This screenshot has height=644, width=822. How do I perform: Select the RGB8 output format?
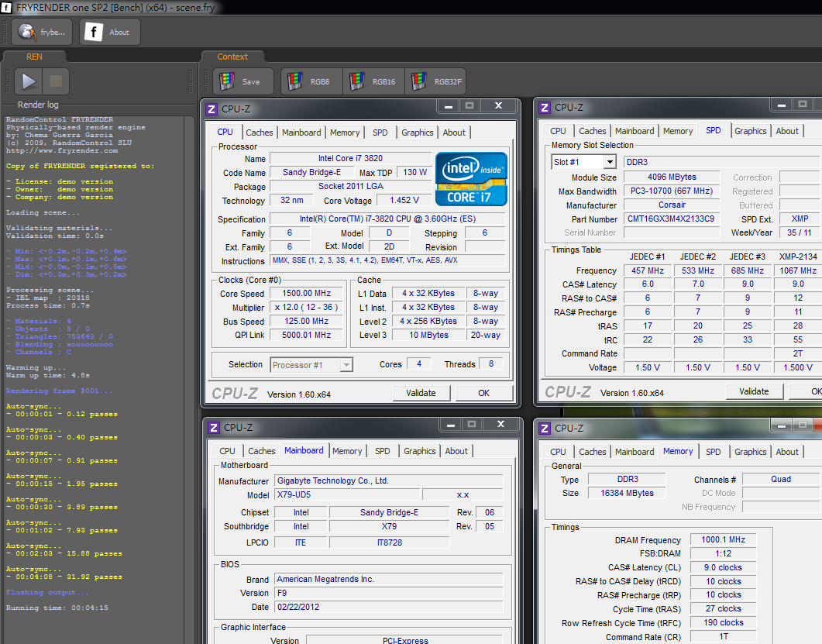pos(311,81)
